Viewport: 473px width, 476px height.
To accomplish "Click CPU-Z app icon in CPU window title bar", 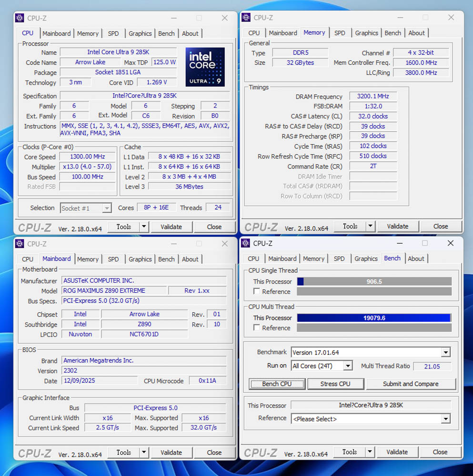I will [20, 18].
